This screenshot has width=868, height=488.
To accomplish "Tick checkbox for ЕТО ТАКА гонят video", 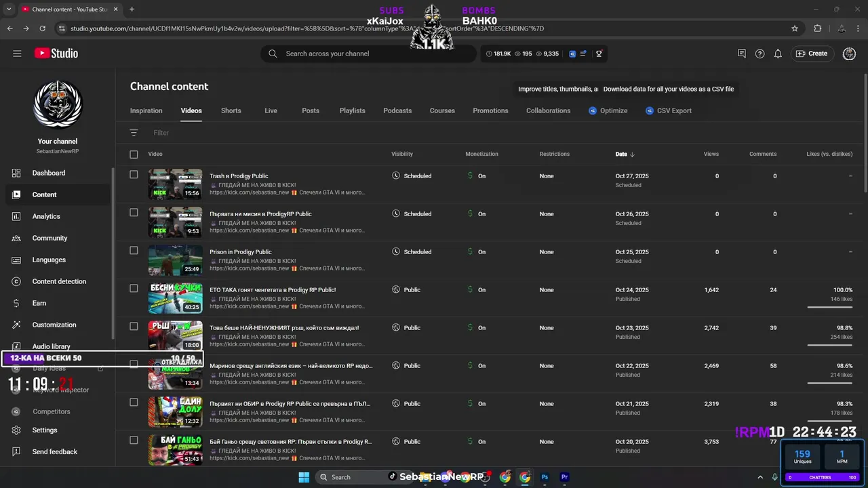I will click(x=134, y=289).
